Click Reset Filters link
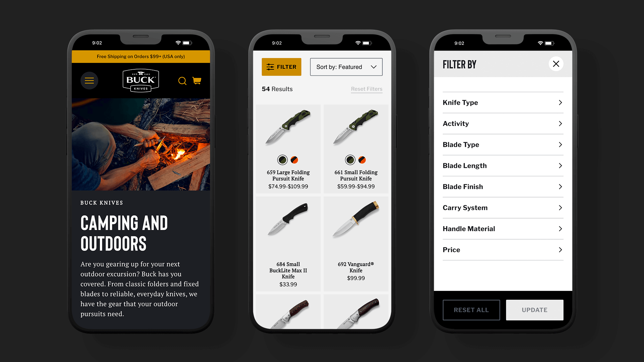The height and width of the screenshot is (362, 644). coord(366,89)
